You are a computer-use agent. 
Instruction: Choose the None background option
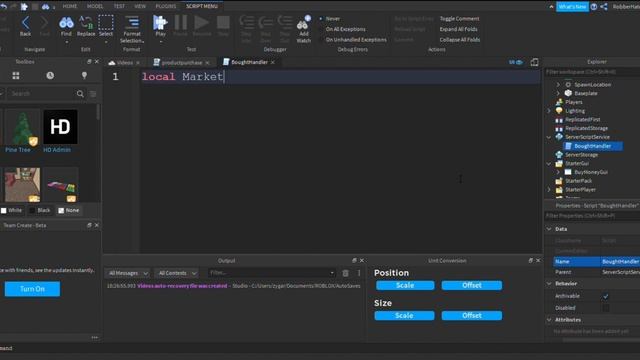point(68,210)
